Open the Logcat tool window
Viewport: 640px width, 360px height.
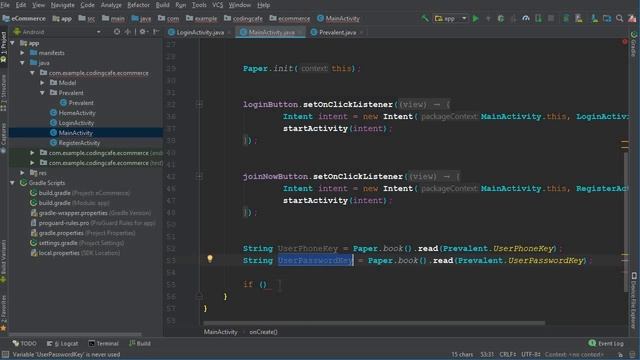coord(62,343)
